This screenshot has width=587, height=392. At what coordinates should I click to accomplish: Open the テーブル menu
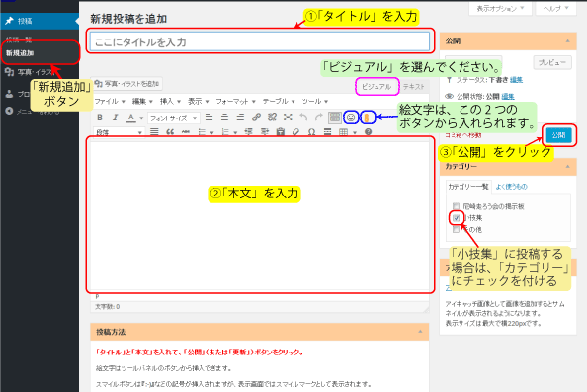coord(279,101)
